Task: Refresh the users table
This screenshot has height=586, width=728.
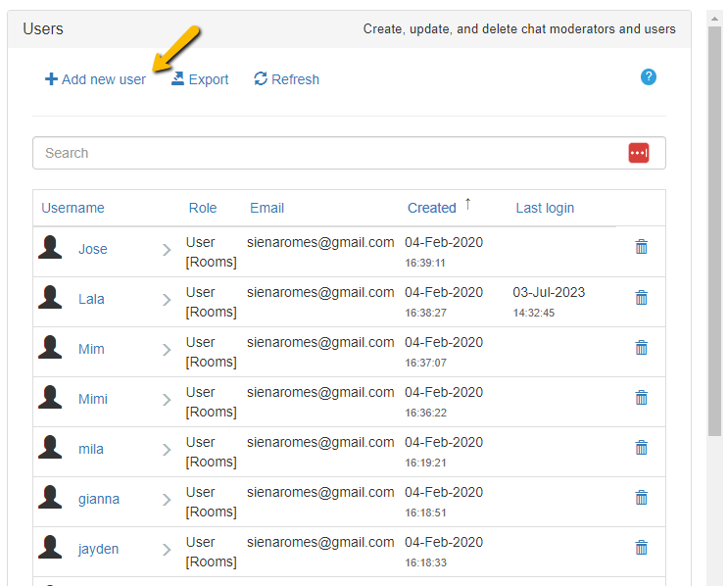Action: pyautogui.click(x=286, y=79)
